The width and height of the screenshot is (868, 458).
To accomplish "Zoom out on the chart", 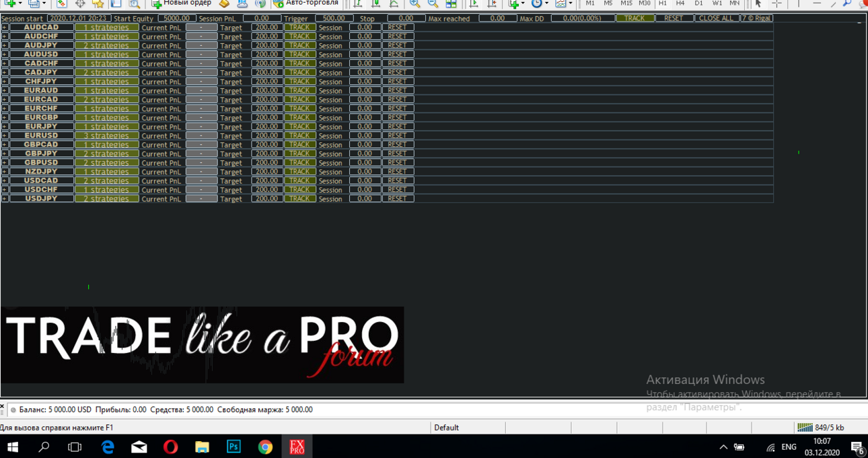I will (x=433, y=3).
